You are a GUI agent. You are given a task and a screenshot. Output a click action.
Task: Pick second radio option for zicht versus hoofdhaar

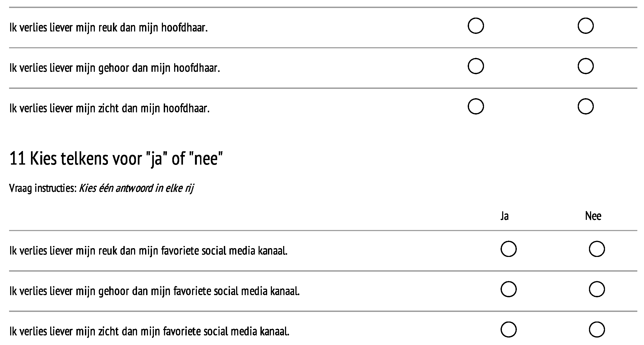(585, 106)
